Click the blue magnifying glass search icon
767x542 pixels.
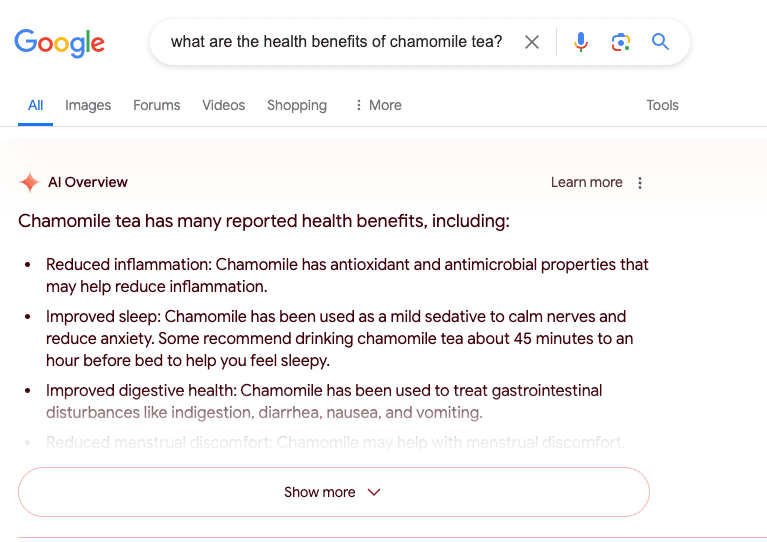[x=660, y=42]
